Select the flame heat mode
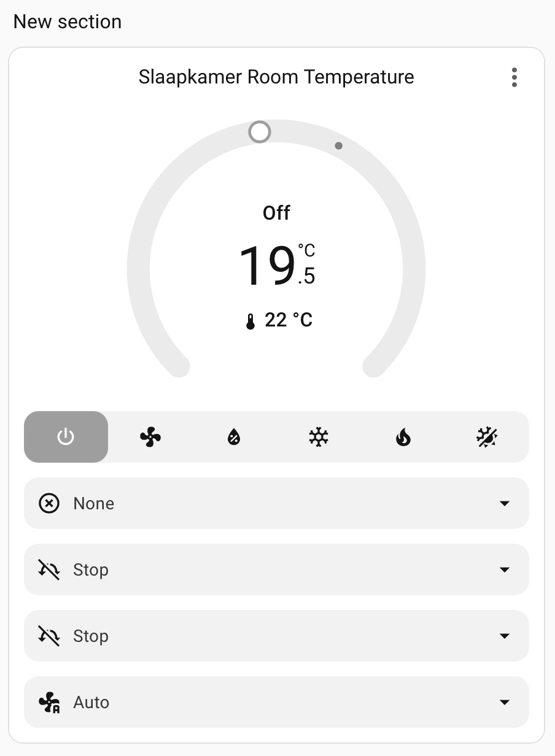 pos(403,437)
